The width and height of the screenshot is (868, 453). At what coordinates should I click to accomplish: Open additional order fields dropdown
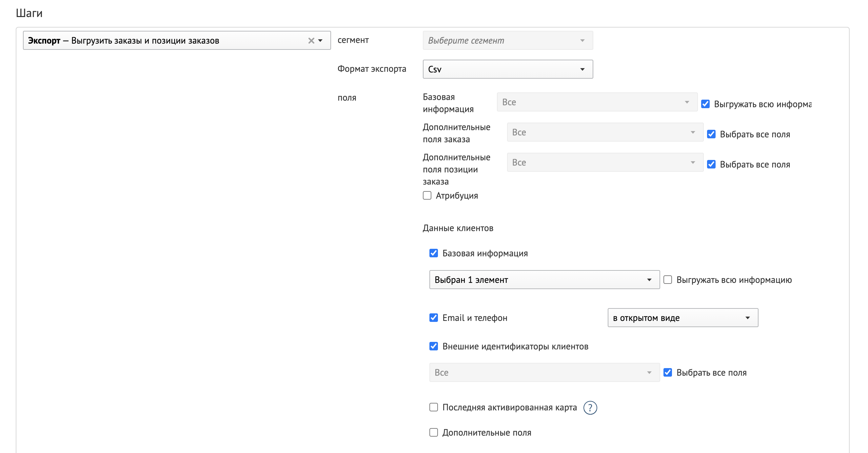pyautogui.click(x=605, y=132)
